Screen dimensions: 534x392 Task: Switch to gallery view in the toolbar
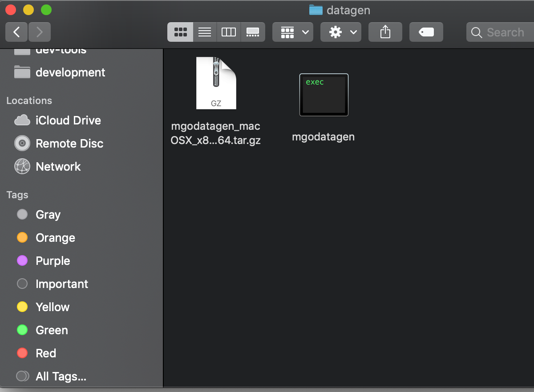[x=252, y=32]
